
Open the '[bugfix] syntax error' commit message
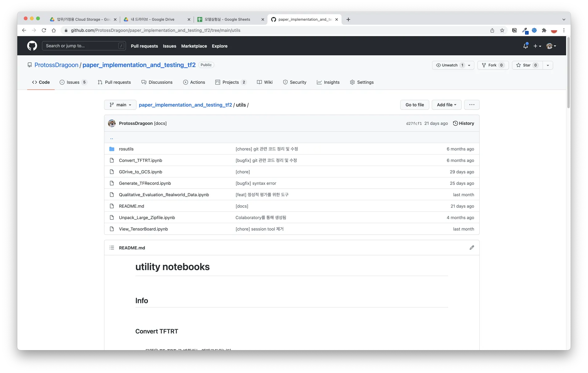(256, 183)
